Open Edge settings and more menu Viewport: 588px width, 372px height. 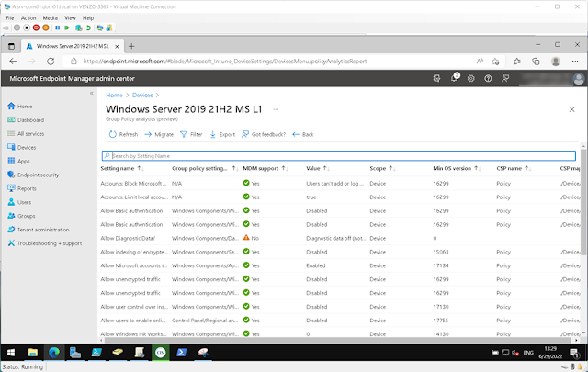pyautogui.click(x=575, y=62)
